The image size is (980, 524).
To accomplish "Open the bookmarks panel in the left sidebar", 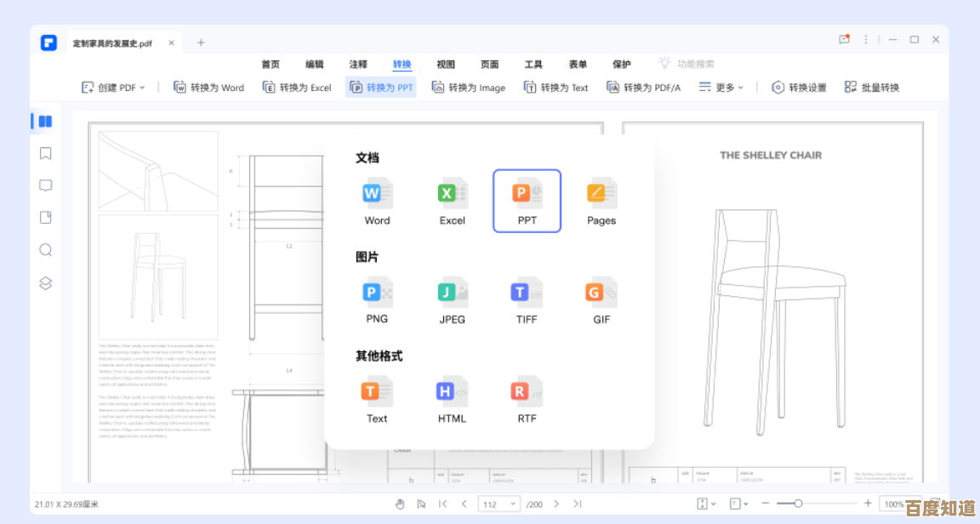I will tap(44, 153).
